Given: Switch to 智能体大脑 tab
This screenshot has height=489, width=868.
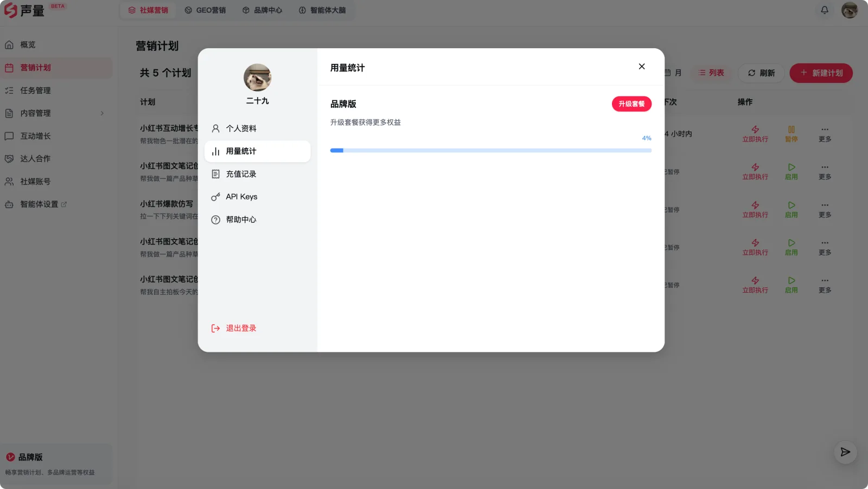Looking at the screenshot, I should pyautogui.click(x=322, y=10).
